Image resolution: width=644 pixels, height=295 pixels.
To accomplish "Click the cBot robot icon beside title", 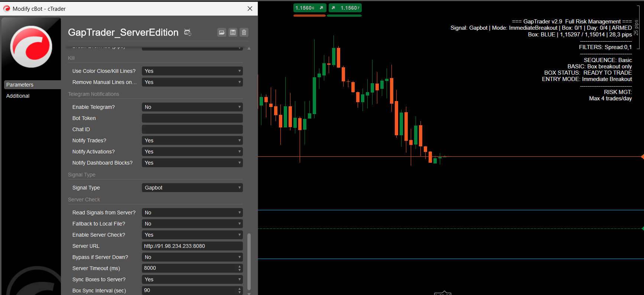I will coord(188,33).
